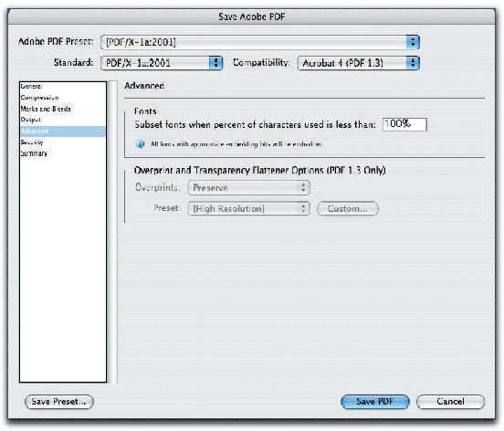Open the Compatibility Acrobat 4 dropdown
The width and height of the screenshot is (504, 431).
click(359, 63)
